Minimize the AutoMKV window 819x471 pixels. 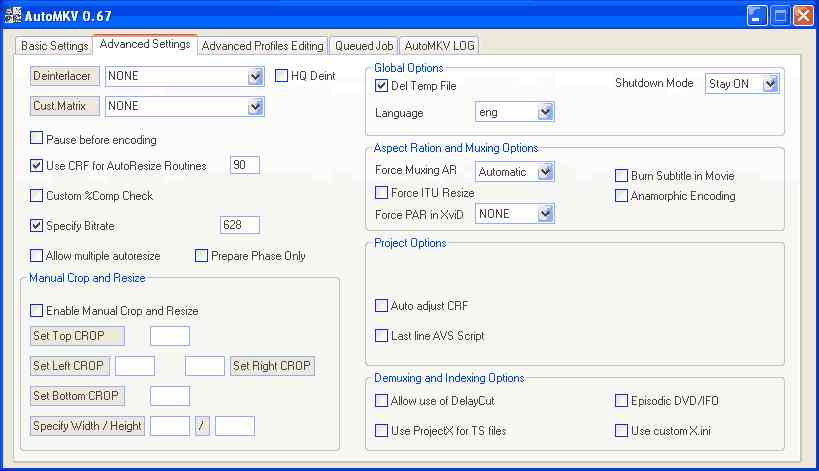coord(757,16)
